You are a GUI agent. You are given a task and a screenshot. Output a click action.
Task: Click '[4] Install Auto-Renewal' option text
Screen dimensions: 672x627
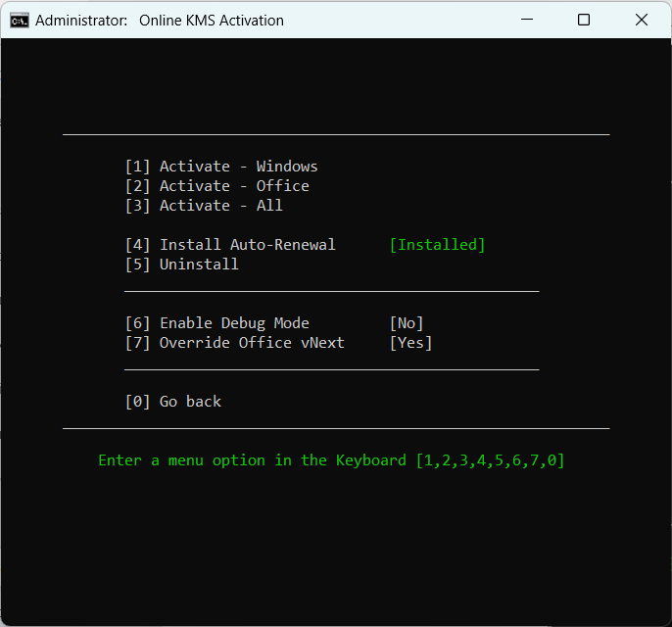pyautogui.click(x=230, y=245)
